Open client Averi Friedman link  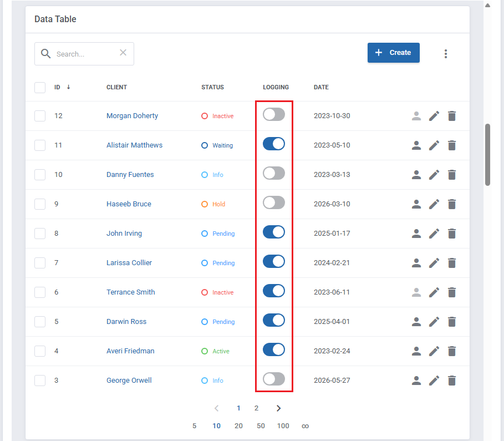click(130, 351)
